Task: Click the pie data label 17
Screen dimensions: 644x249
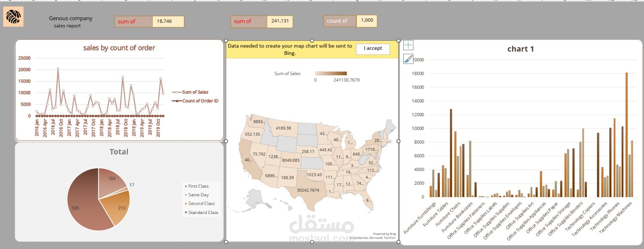Action: (x=132, y=185)
